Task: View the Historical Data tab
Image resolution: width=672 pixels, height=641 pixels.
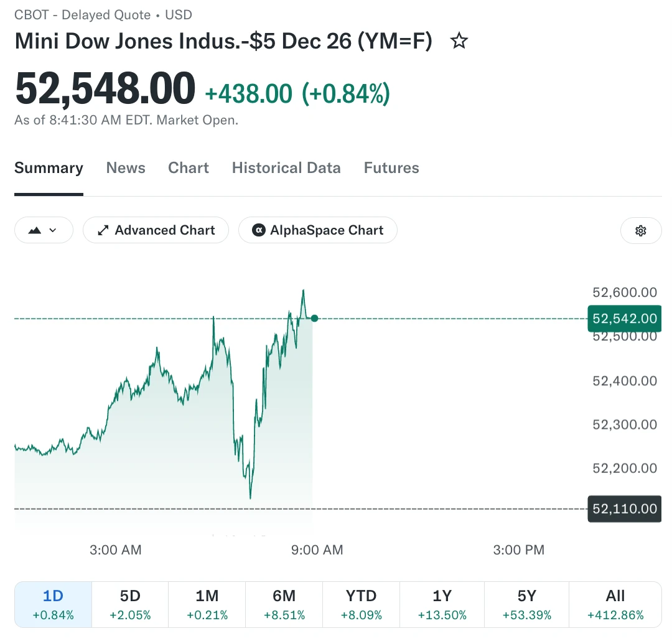Action: 286,167
